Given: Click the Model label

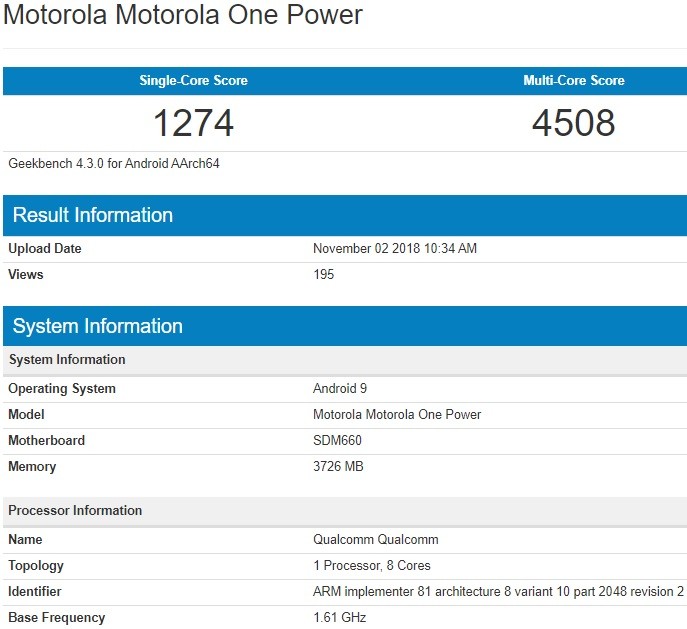Looking at the screenshot, I should 26,414.
